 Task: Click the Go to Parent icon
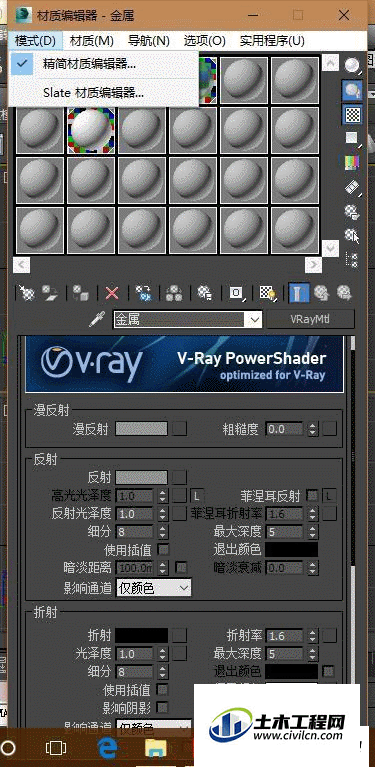[321, 293]
